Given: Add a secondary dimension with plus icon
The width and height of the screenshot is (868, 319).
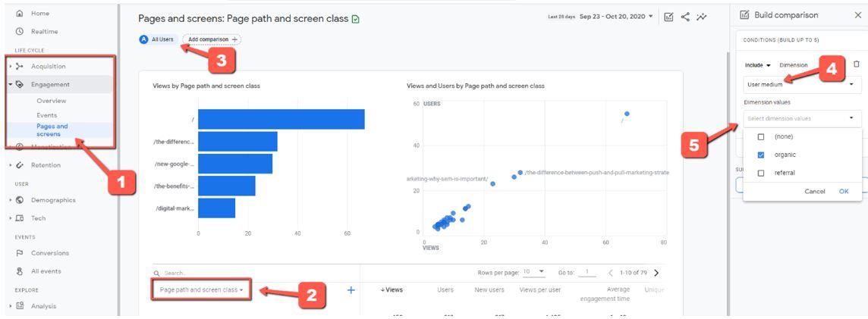Looking at the screenshot, I should [351, 289].
